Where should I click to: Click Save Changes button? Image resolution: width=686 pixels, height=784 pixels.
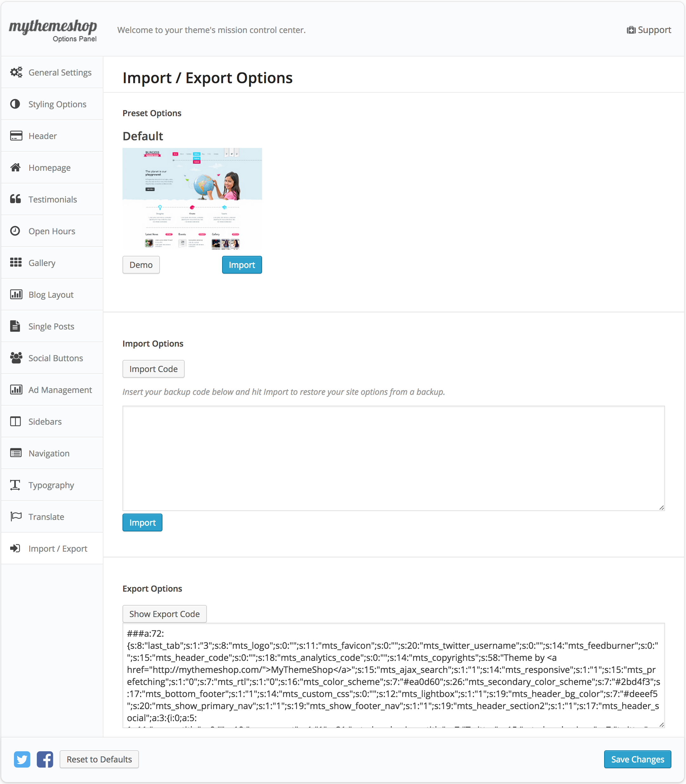click(x=637, y=759)
